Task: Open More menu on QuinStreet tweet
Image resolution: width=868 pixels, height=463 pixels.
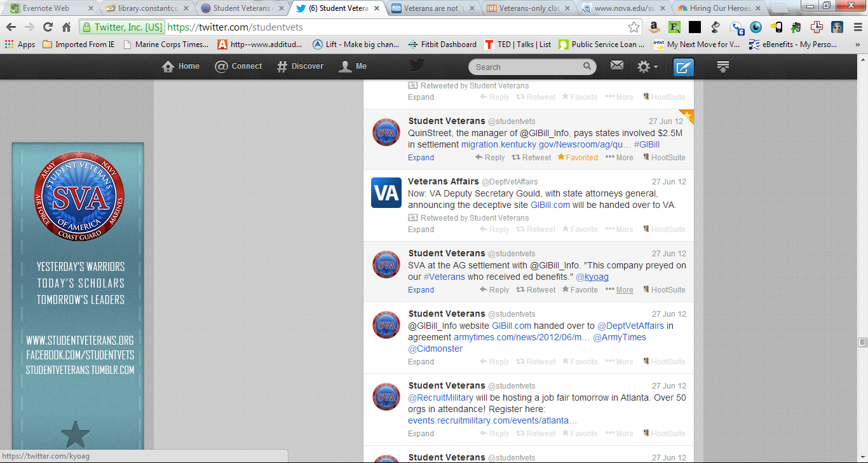Action: click(620, 158)
